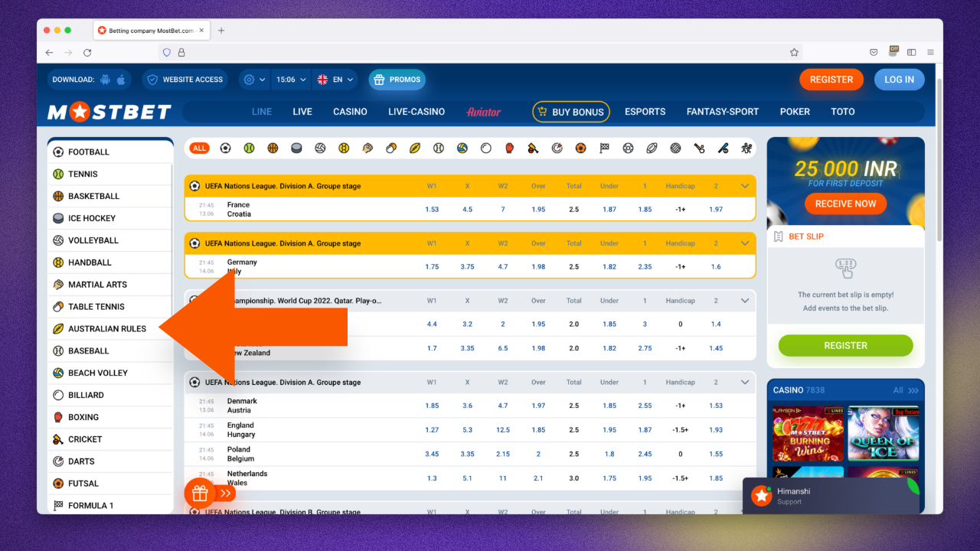Filter events by futsal ball icon in top row
The image size is (980, 551).
pyautogui.click(x=580, y=148)
